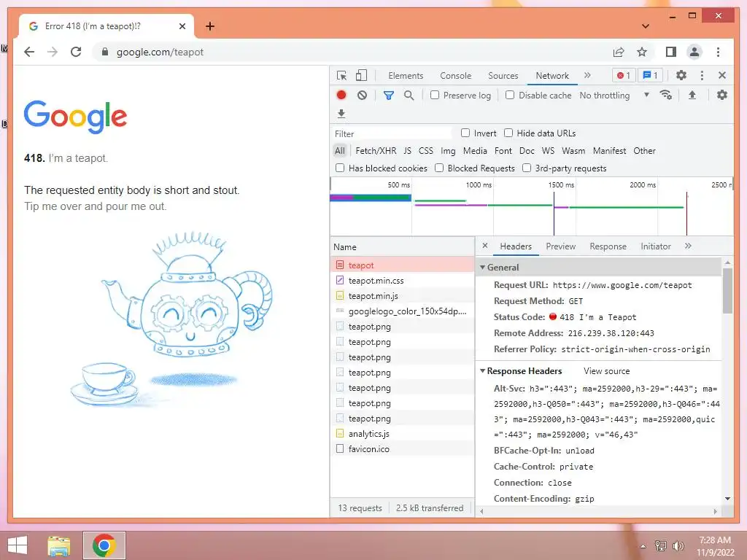Check Has blocked cookies
The image size is (747, 560).
[x=340, y=168]
